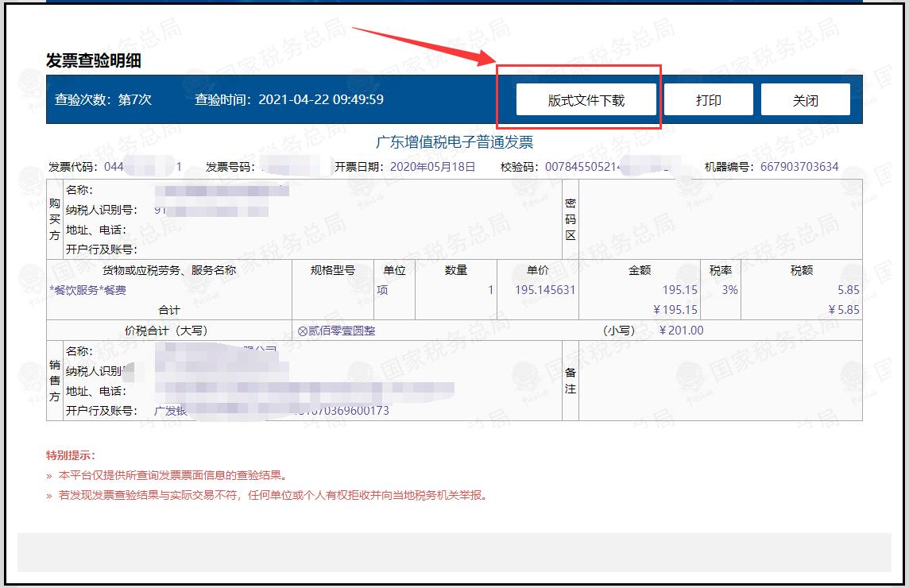Click the 关闭 close button
The height and width of the screenshot is (588, 909).
coord(806,99)
